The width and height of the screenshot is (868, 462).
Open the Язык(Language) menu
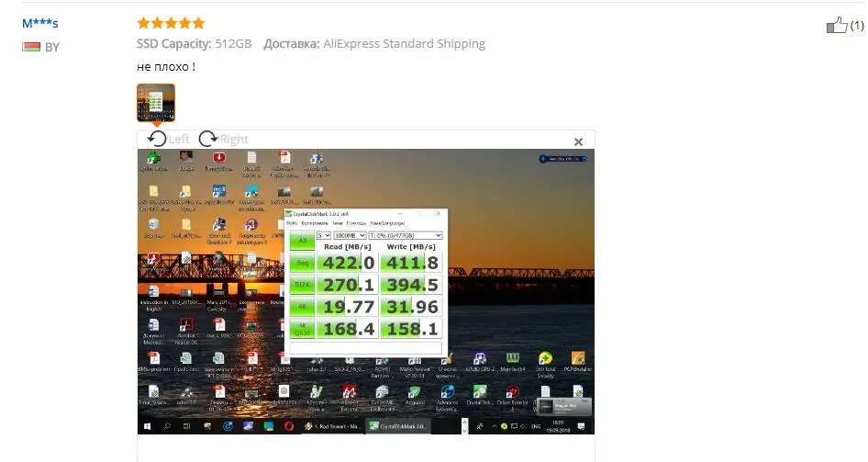click(387, 223)
